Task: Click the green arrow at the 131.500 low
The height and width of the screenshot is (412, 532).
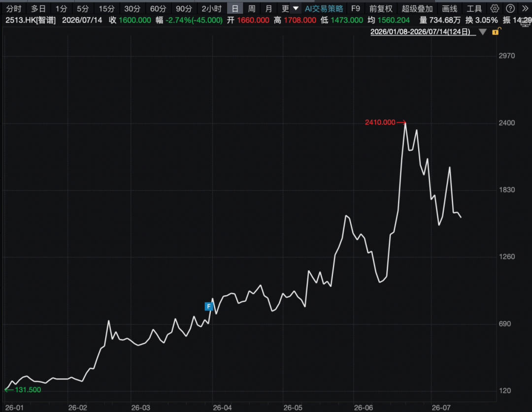Action: [9, 390]
